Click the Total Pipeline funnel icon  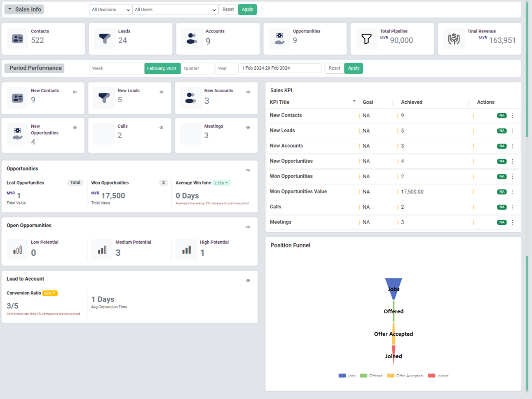tap(366, 39)
